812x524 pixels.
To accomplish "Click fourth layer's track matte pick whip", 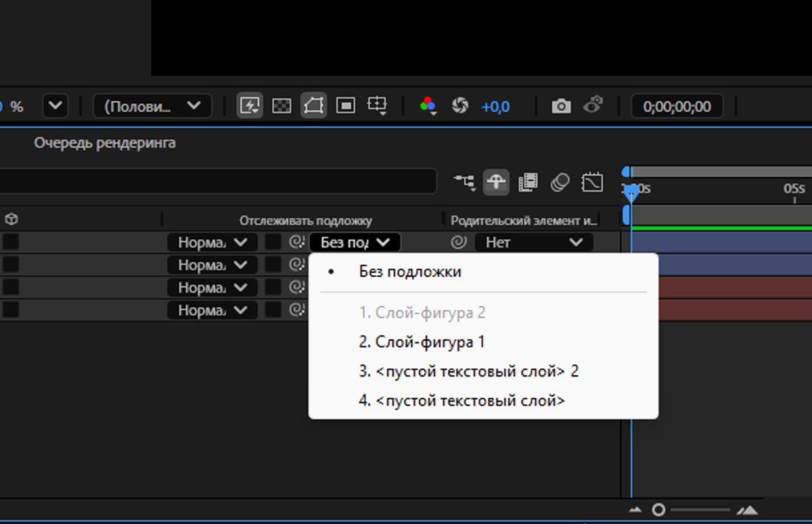I will (x=296, y=310).
